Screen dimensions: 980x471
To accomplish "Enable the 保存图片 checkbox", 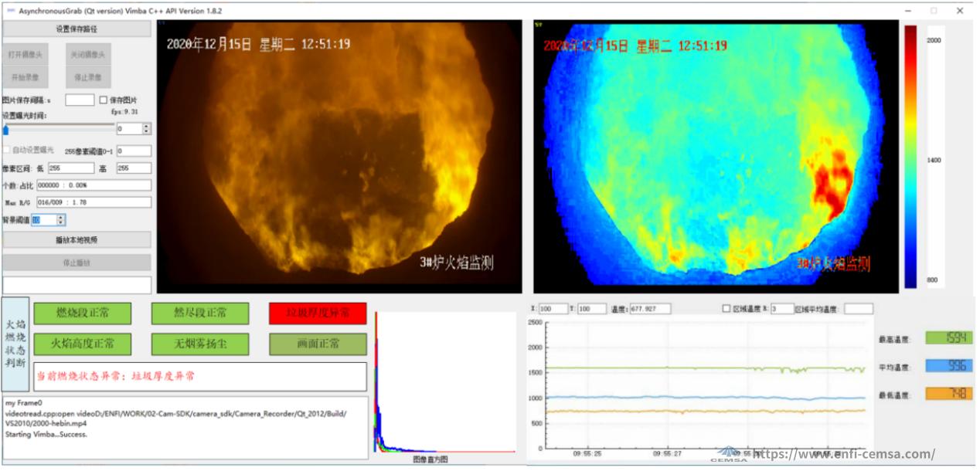I will [104, 100].
